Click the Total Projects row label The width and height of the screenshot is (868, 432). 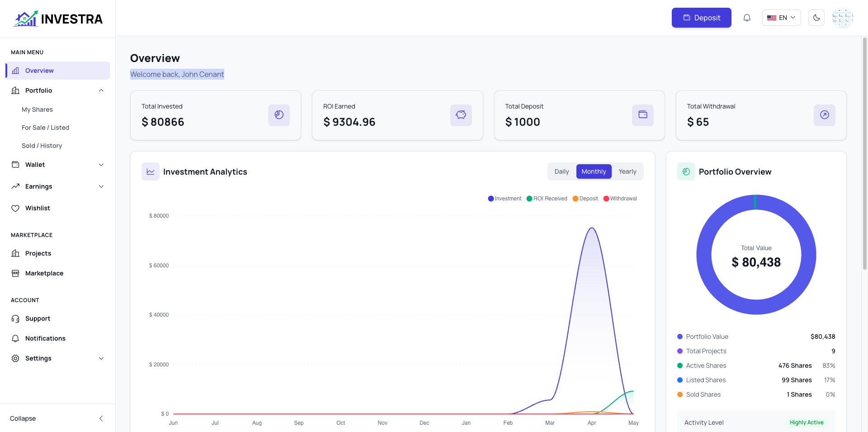[x=706, y=351]
